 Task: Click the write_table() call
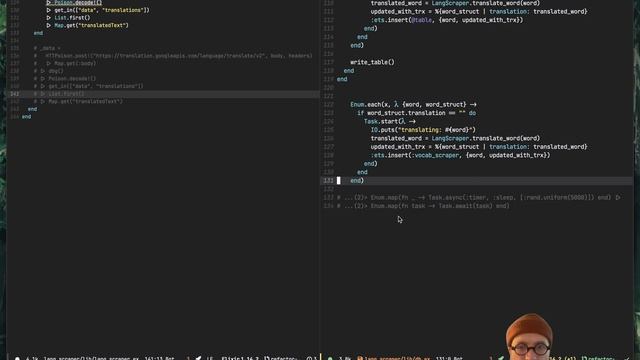(372, 62)
